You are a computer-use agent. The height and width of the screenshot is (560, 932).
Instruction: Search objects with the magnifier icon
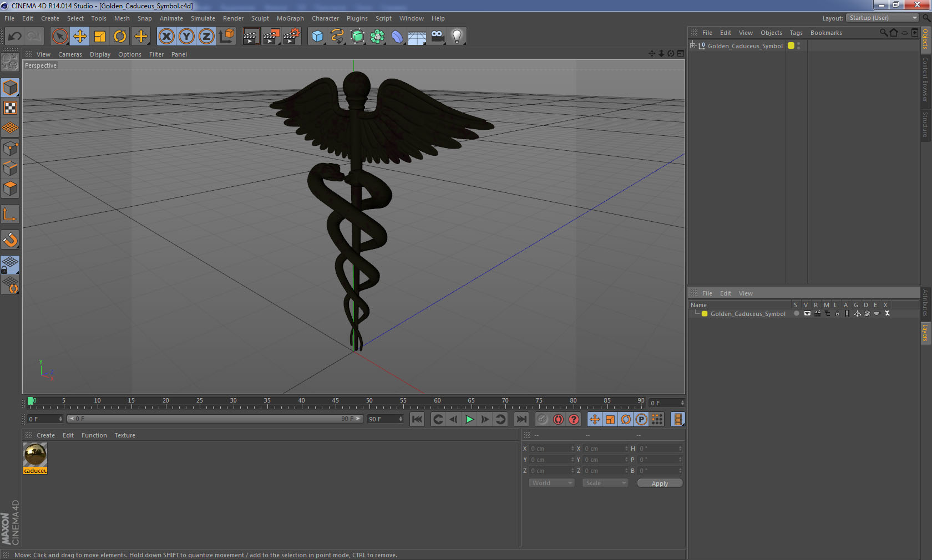(883, 33)
